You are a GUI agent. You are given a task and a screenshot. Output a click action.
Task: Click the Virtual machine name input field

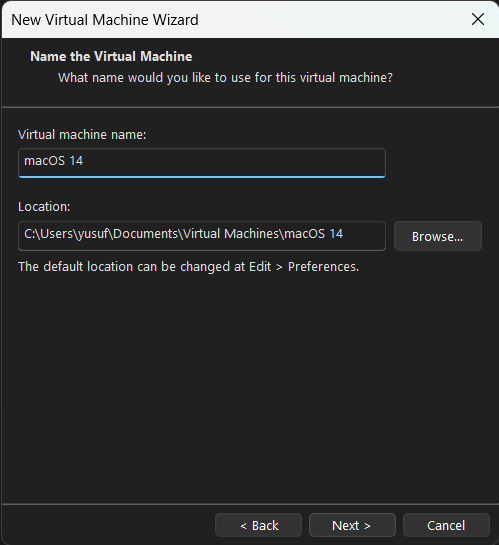tap(202, 163)
